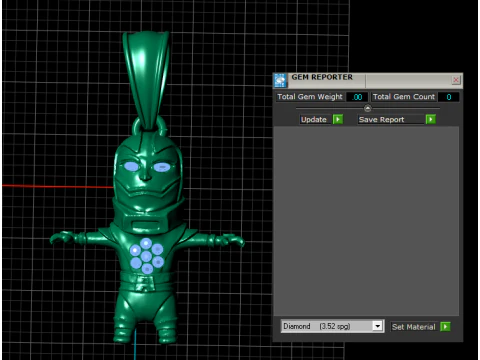Click the green arrow next to Save Report
Viewport: 480px width, 360px height.
tap(431, 119)
